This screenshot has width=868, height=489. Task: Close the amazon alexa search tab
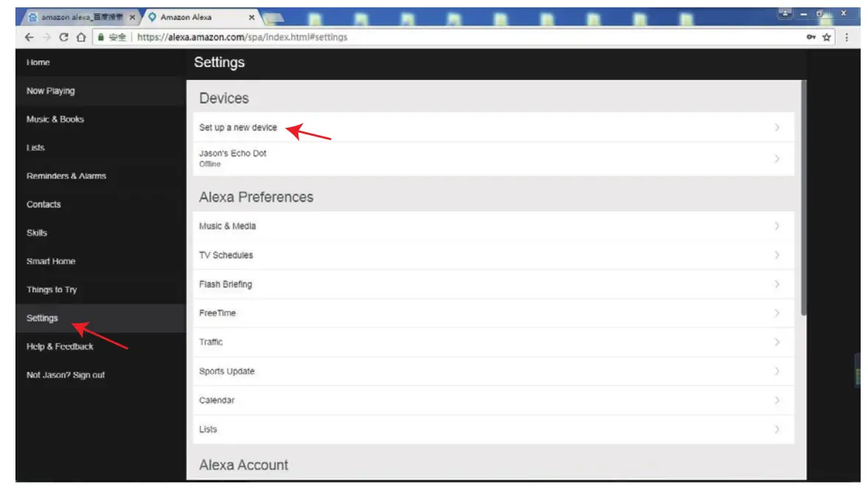132,17
